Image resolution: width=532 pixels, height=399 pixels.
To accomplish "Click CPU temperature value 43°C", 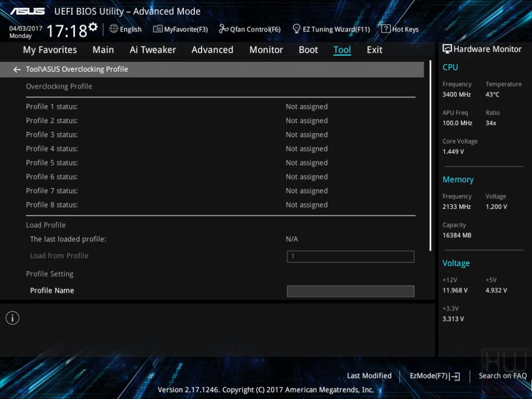I will pos(492,95).
